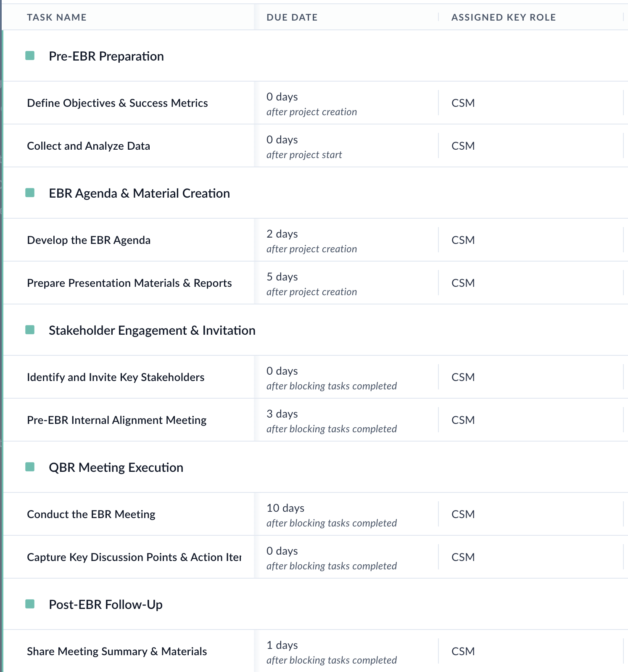628x672 pixels.
Task: Click the teal square beside Stakeholder Engagement & Invitation
Action: [30, 330]
